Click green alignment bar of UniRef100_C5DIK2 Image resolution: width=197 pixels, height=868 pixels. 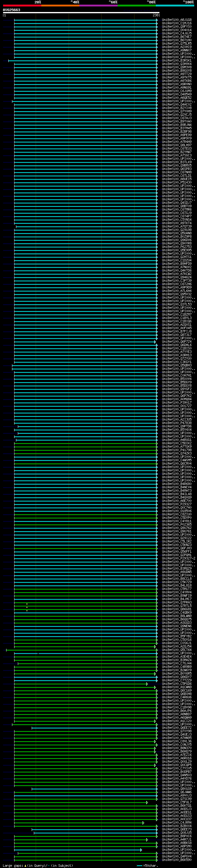(x=86, y=443)
